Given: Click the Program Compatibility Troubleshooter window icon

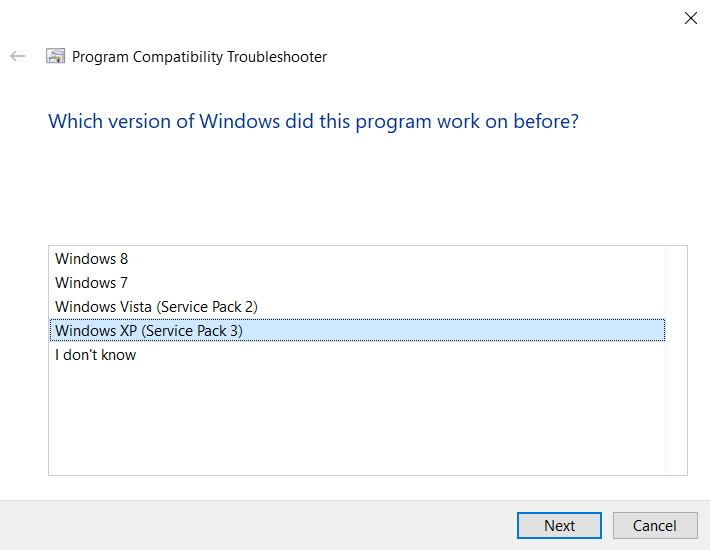Looking at the screenshot, I should (56, 57).
